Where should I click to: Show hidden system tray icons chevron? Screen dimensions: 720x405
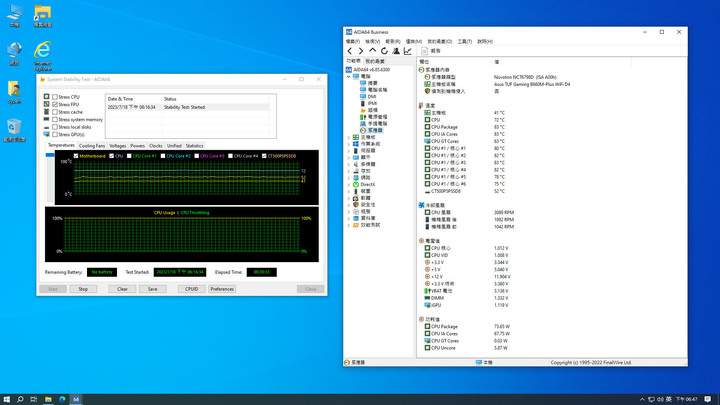[642, 399]
